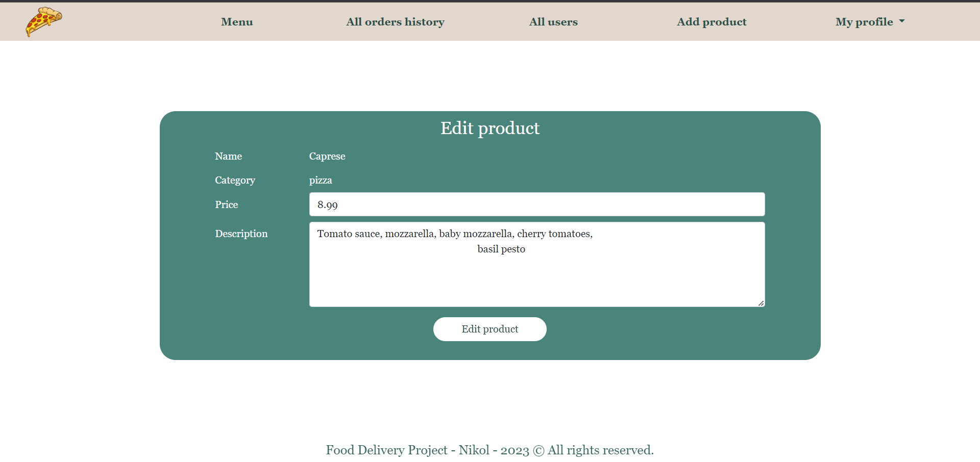Click the Price label
This screenshot has height=462, width=980.
coord(226,204)
